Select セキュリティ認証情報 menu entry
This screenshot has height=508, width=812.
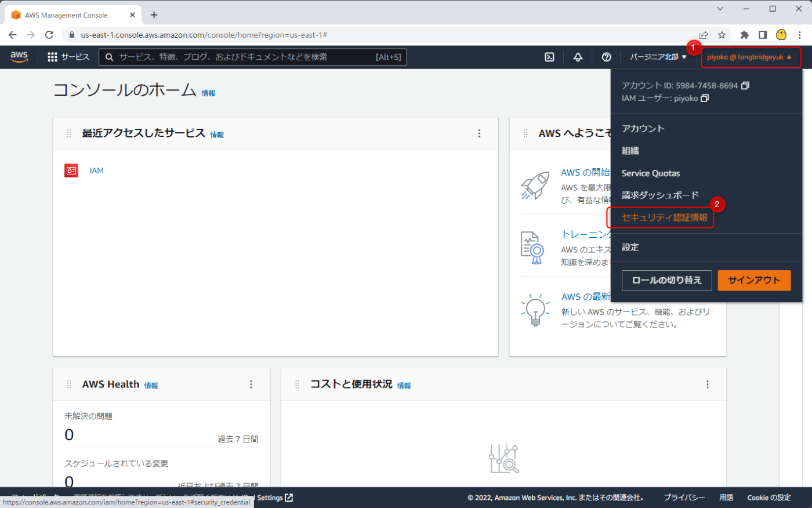[665, 217]
